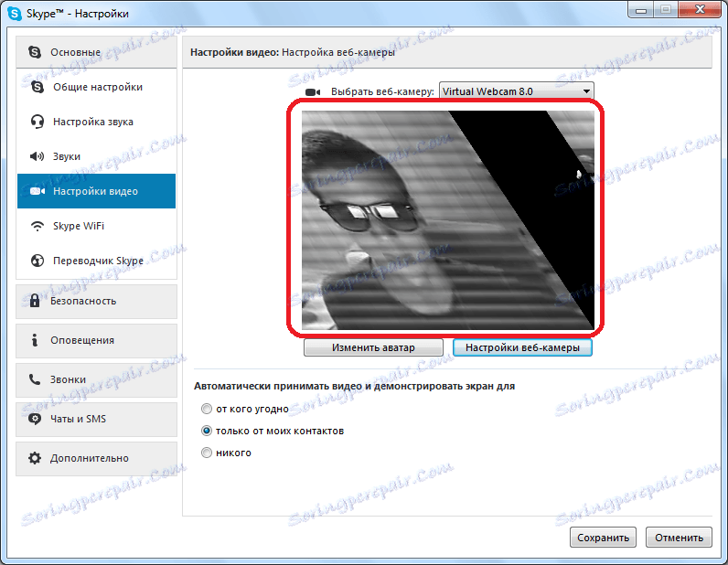The image size is (728, 565).
Task: Go to Общие настройки
Action: (x=97, y=87)
